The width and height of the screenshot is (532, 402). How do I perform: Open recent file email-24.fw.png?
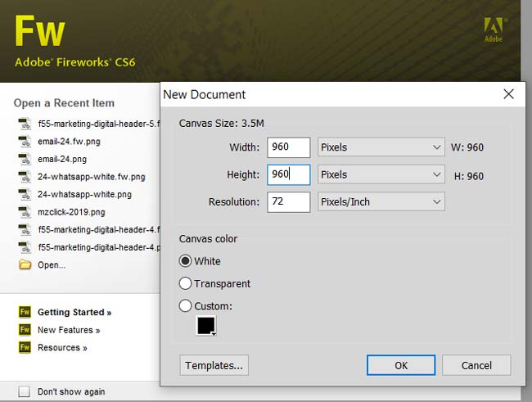coord(70,142)
